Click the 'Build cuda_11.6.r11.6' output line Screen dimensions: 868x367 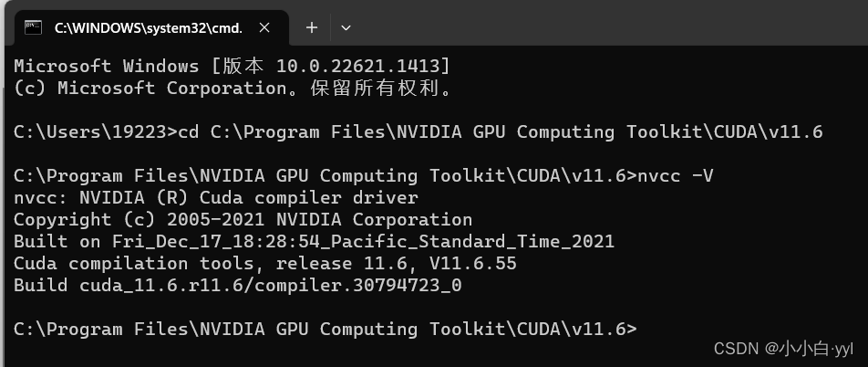coord(237,286)
